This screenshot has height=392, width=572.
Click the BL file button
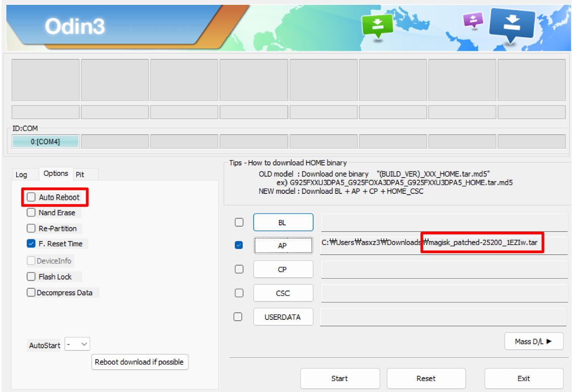tap(283, 222)
